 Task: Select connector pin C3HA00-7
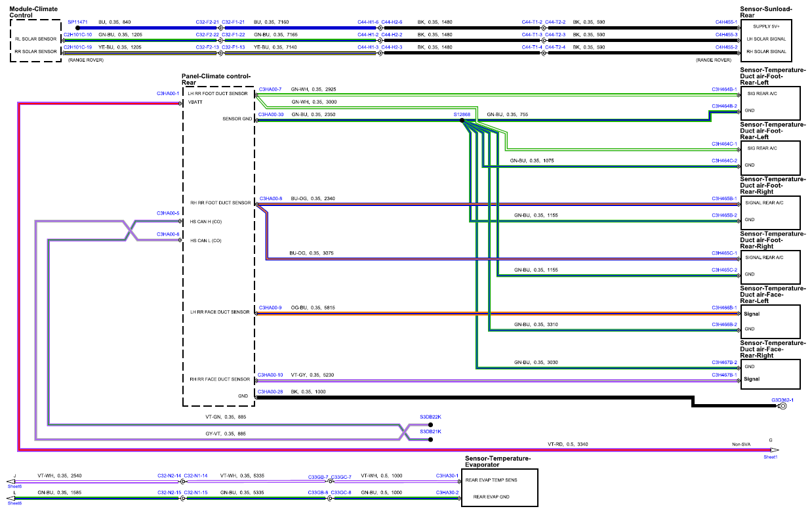pos(270,89)
